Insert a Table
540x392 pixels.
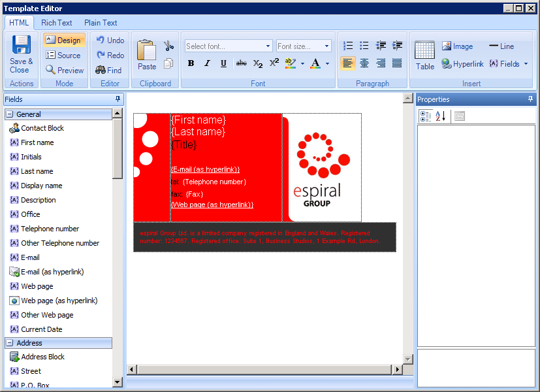424,56
